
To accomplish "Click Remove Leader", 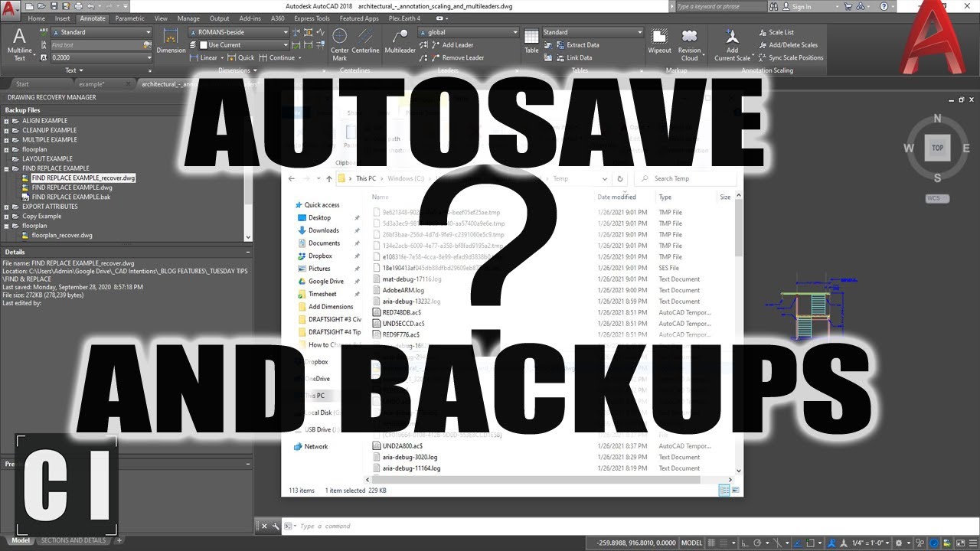I will (x=457, y=57).
